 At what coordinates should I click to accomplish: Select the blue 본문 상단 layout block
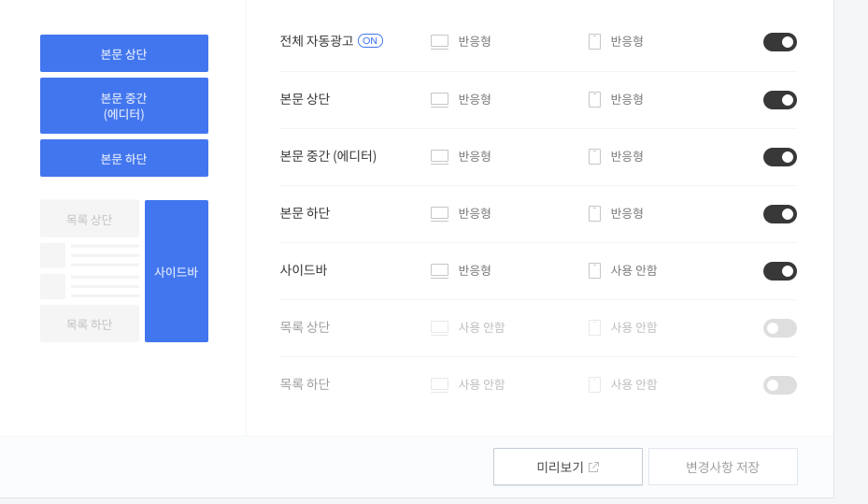[x=124, y=53]
